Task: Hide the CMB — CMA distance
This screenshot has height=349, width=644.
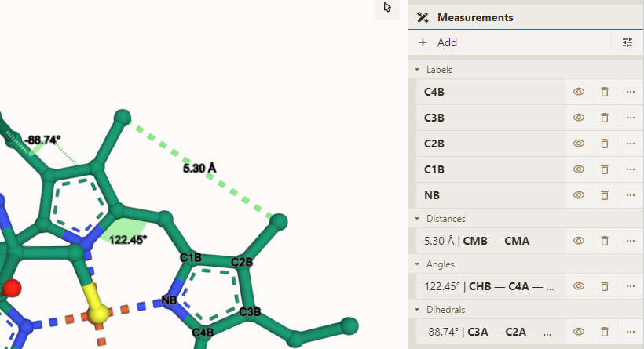Action: pos(579,241)
